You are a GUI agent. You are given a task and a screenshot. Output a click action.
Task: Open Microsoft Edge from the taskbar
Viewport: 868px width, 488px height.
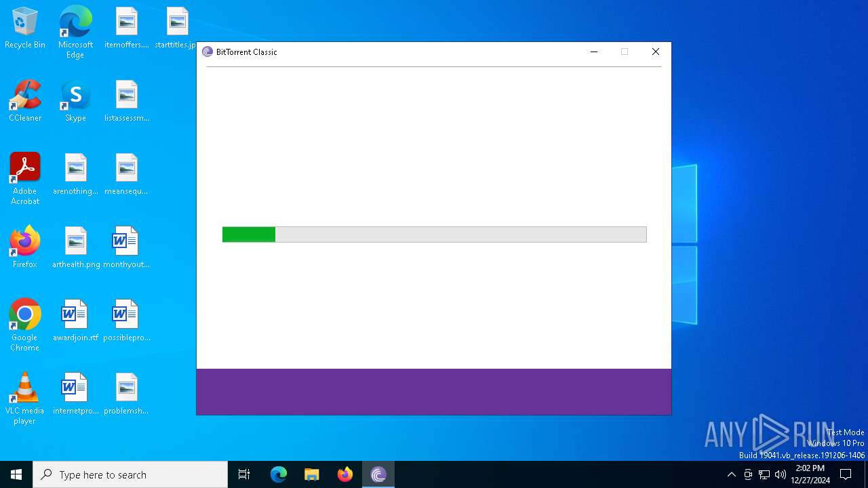[x=279, y=474]
